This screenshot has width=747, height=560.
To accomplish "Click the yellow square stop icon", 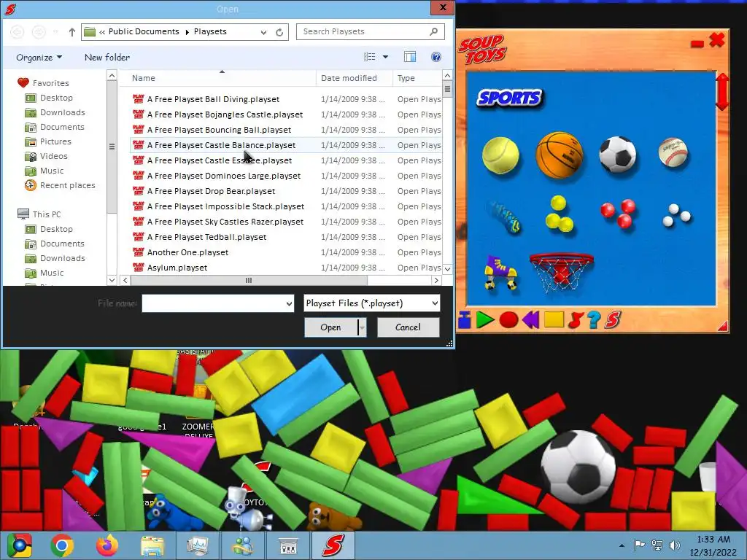I will point(554,319).
